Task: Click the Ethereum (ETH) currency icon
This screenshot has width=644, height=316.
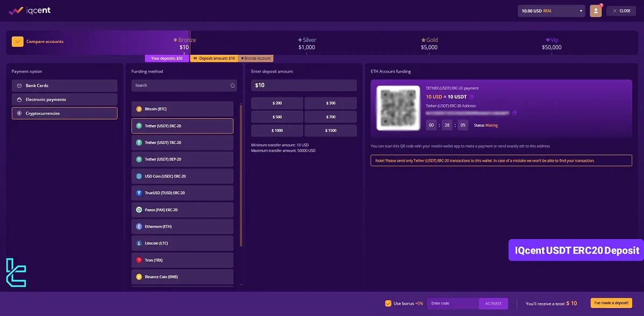Action: (x=138, y=226)
